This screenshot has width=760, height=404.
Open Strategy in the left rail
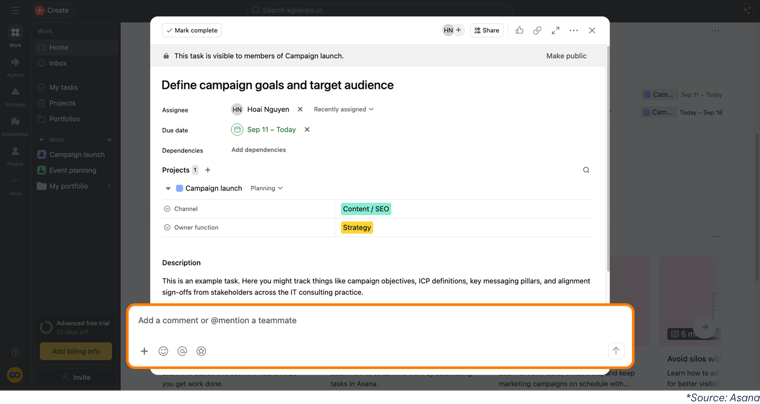point(15,96)
